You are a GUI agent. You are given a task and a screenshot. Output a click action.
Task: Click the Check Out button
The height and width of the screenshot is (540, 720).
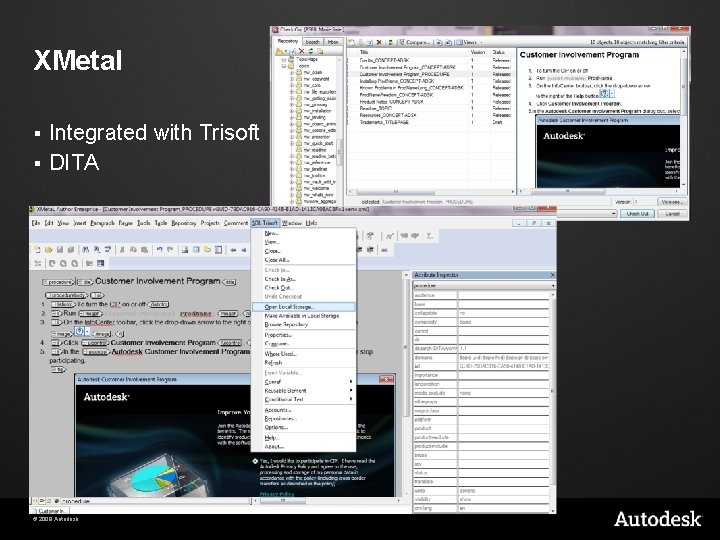tap(637, 214)
